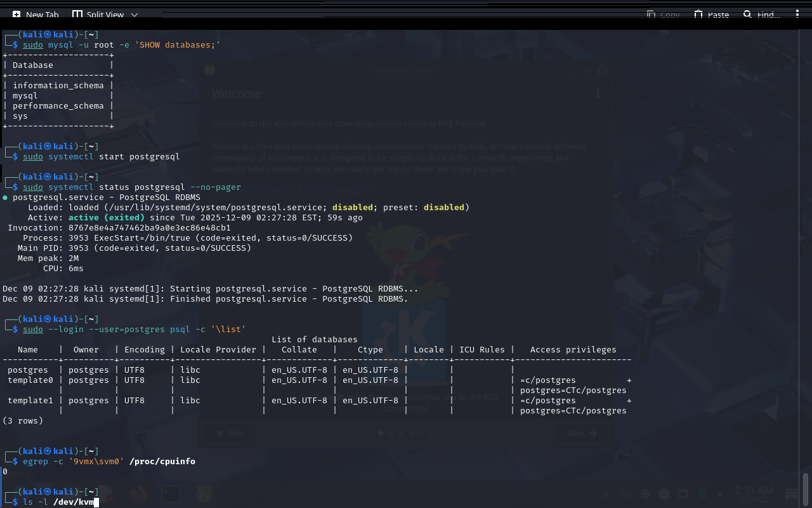The height and width of the screenshot is (508, 812).
Task: Click the Welcome Center app icon in titlebar
Action: click(x=208, y=71)
